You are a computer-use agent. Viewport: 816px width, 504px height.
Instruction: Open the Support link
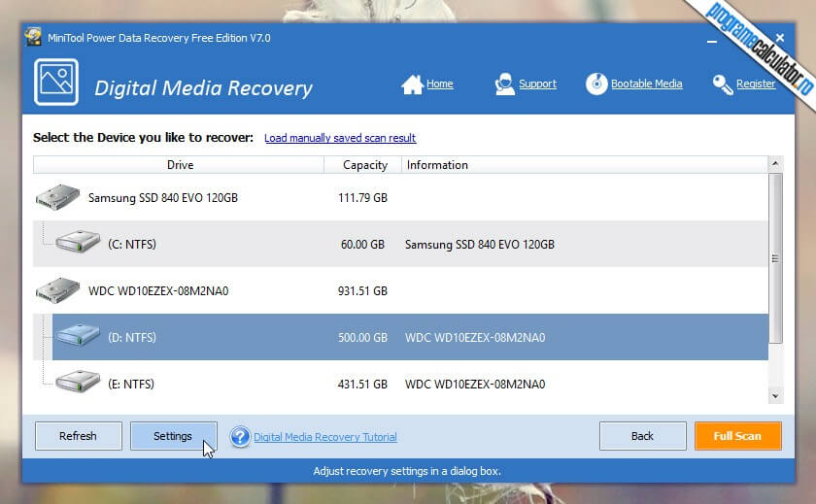pos(537,84)
